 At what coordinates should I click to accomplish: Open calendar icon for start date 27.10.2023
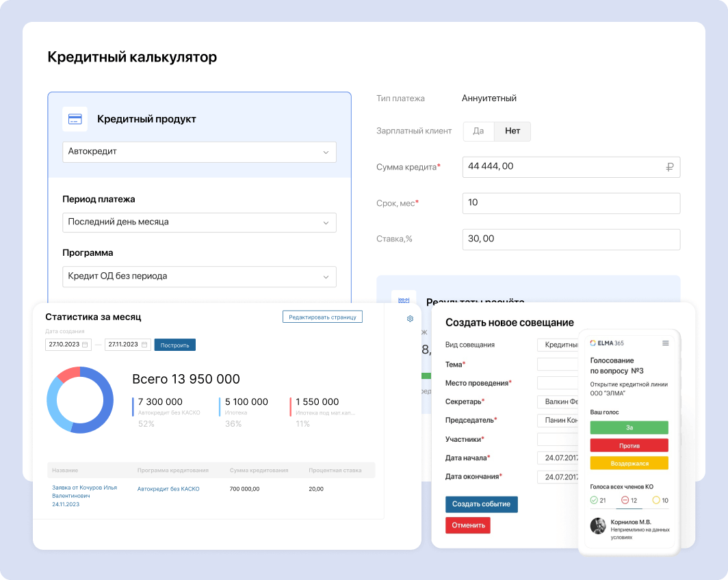tap(86, 345)
